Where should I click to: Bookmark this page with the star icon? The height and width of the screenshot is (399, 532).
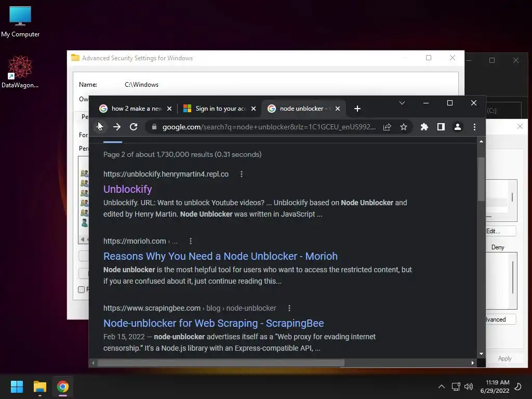click(x=403, y=127)
